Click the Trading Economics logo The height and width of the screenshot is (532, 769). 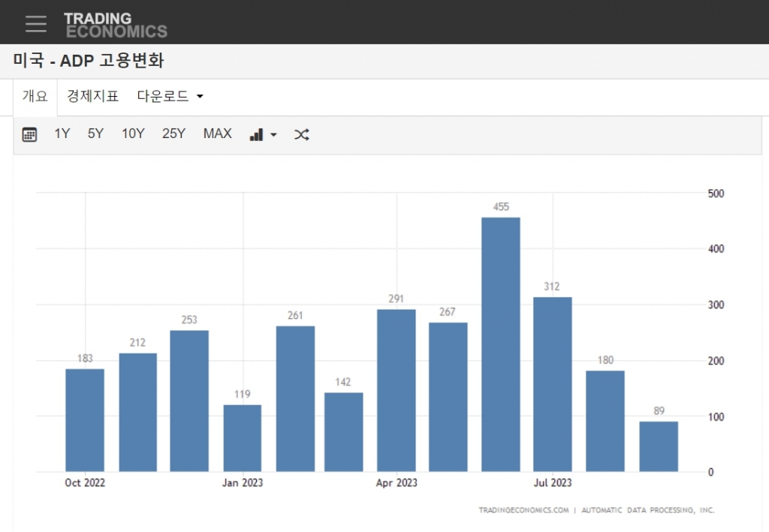pyautogui.click(x=115, y=25)
